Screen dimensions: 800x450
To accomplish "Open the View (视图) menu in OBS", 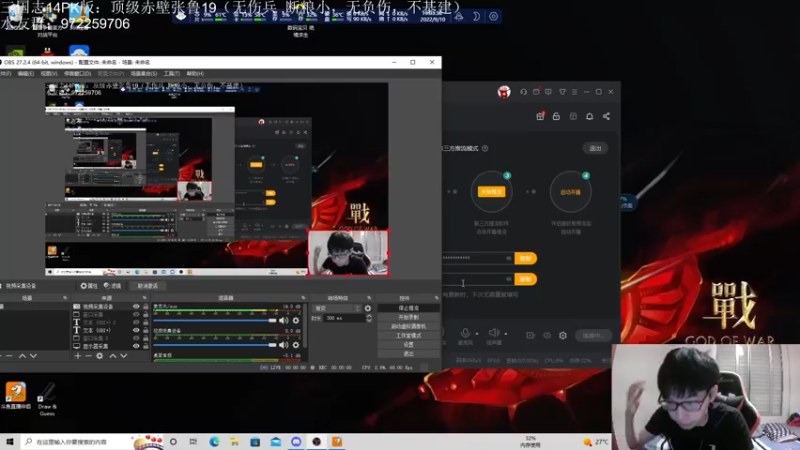I will point(48,73).
